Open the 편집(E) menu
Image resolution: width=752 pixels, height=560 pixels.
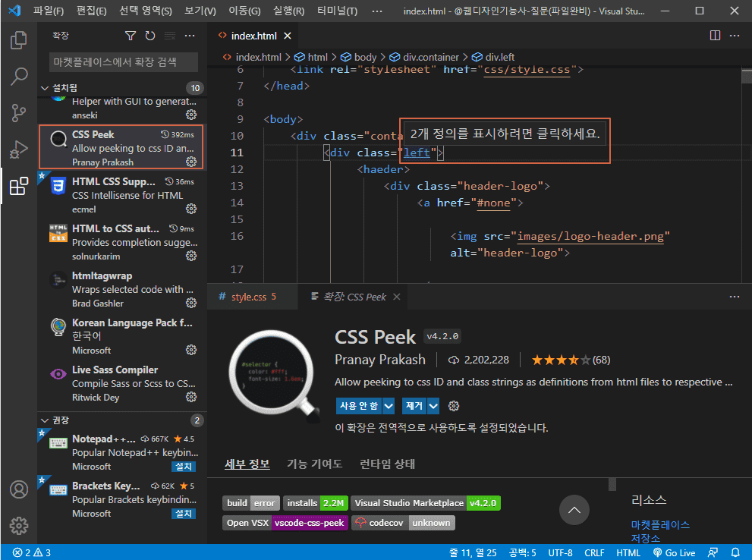pyautogui.click(x=92, y=11)
